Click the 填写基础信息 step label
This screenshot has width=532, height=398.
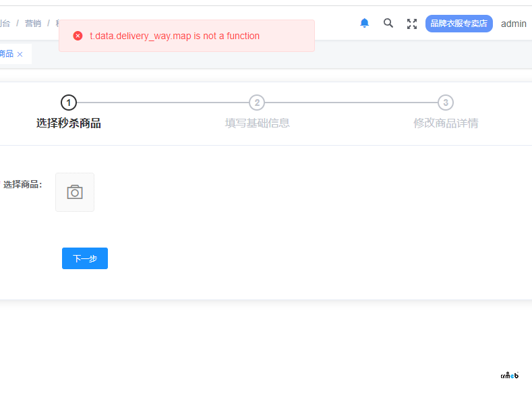coord(257,123)
